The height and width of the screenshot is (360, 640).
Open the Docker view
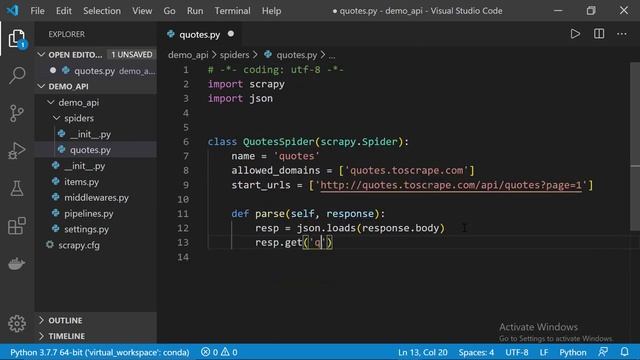[17, 263]
